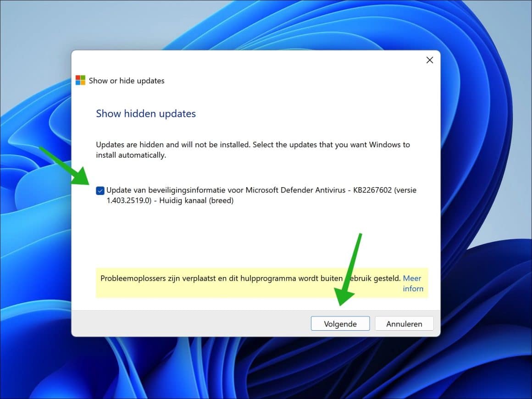The image size is (532, 399).
Task: Click the 'Updates are hidden and will not be installed' description
Action: click(253, 150)
